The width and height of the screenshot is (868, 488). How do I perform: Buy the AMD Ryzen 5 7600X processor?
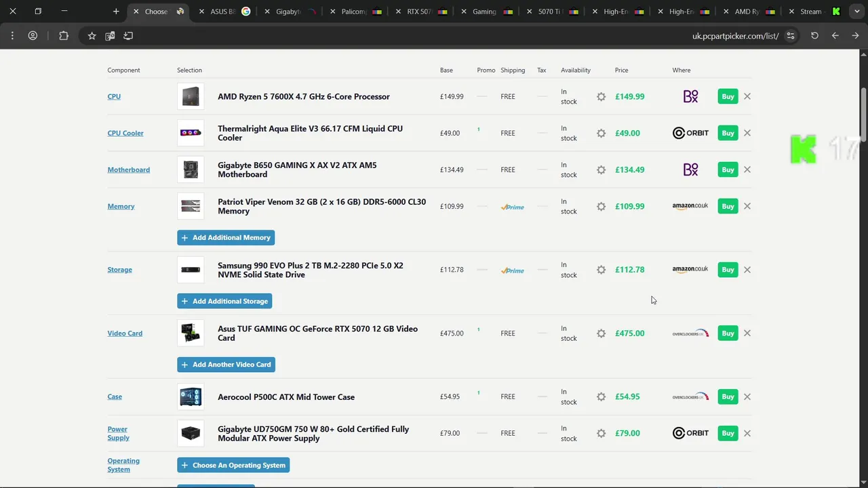(x=728, y=96)
